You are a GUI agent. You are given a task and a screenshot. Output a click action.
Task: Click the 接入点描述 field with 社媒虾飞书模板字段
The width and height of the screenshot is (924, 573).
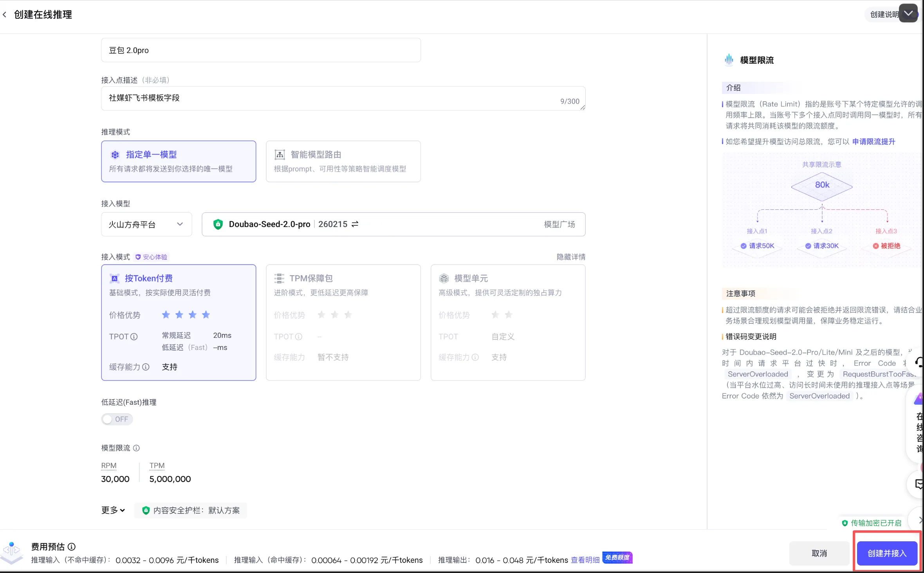tap(343, 98)
